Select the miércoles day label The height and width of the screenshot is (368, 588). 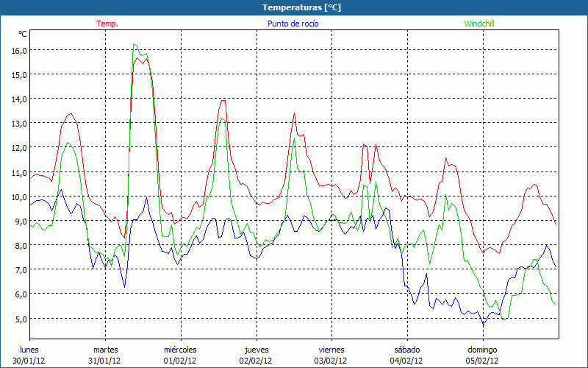[180, 350]
